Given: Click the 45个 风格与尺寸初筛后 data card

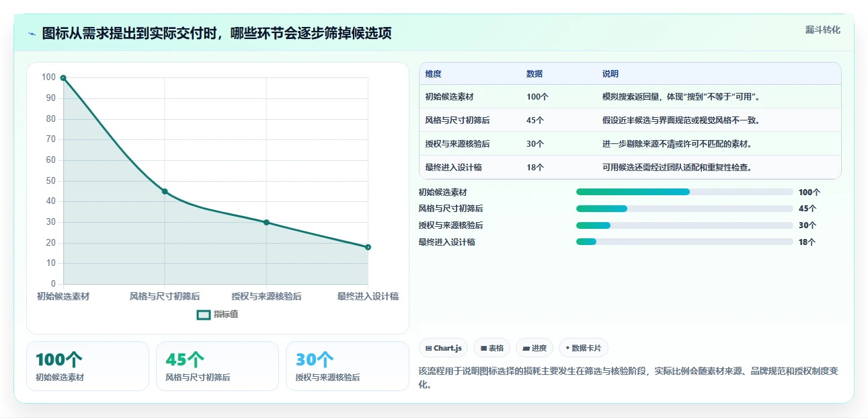Looking at the screenshot, I should pos(217,366).
